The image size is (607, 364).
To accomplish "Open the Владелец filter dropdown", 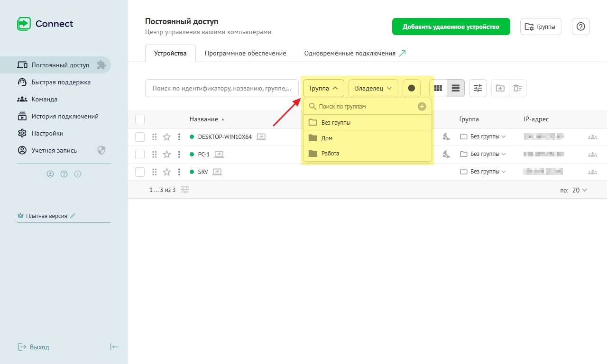I will 373,88.
